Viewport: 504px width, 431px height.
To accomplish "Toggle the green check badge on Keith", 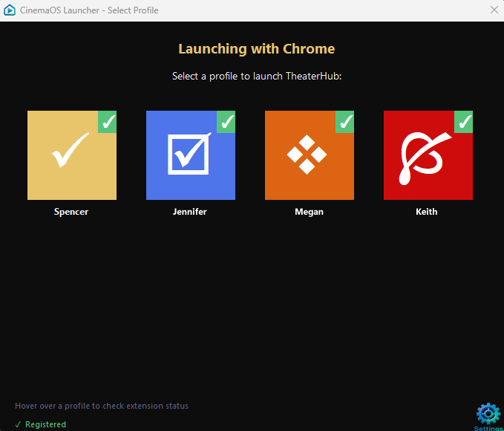I will click(x=464, y=121).
